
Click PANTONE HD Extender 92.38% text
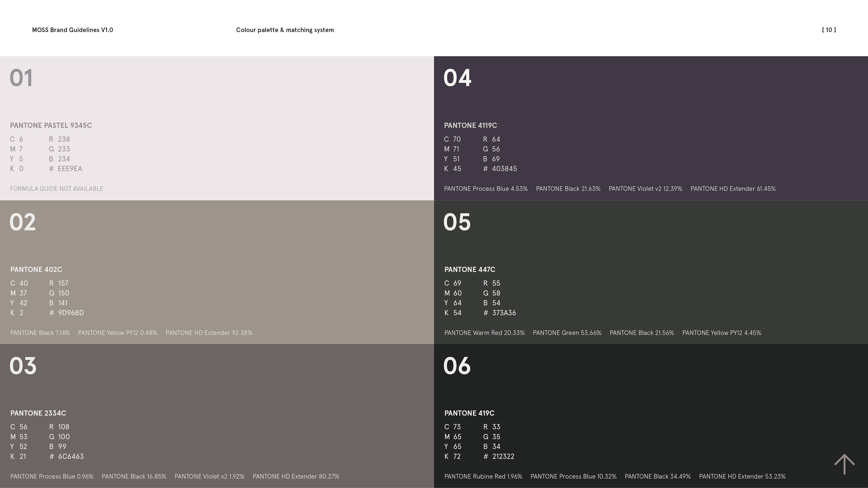209,333
